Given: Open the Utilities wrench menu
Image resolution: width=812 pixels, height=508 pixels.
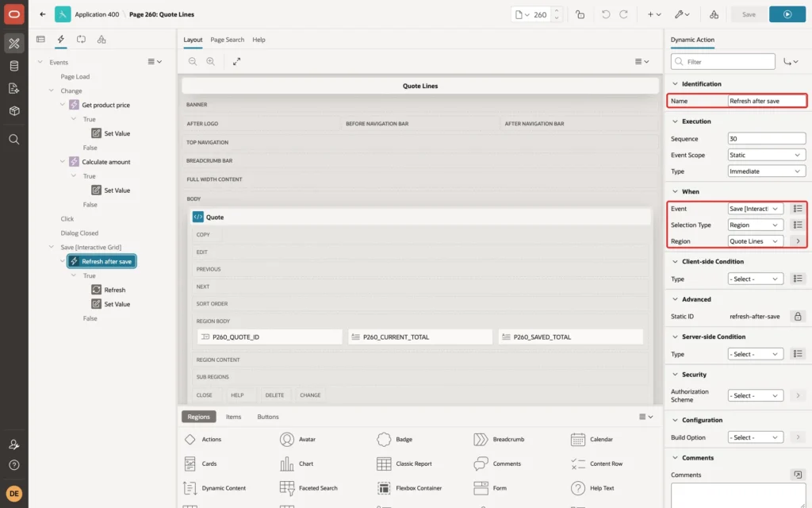Looking at the screenshot, I should pyautogui.click(x=682, y=14).
